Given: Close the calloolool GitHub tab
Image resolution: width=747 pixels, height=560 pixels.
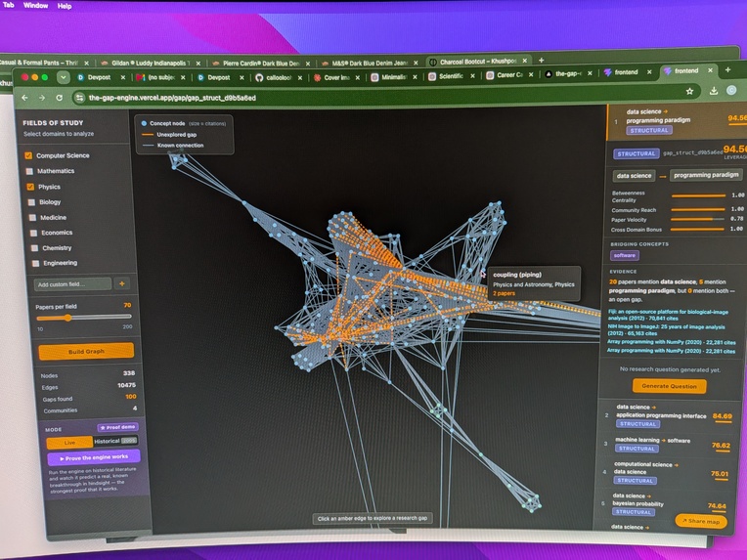Looking at the screenshot, I should (299, 77).
